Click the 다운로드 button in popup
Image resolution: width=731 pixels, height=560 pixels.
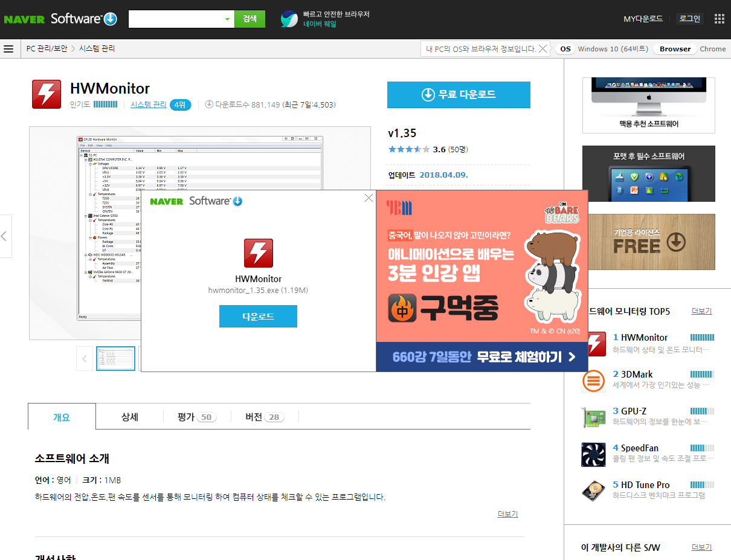(258, 317)
